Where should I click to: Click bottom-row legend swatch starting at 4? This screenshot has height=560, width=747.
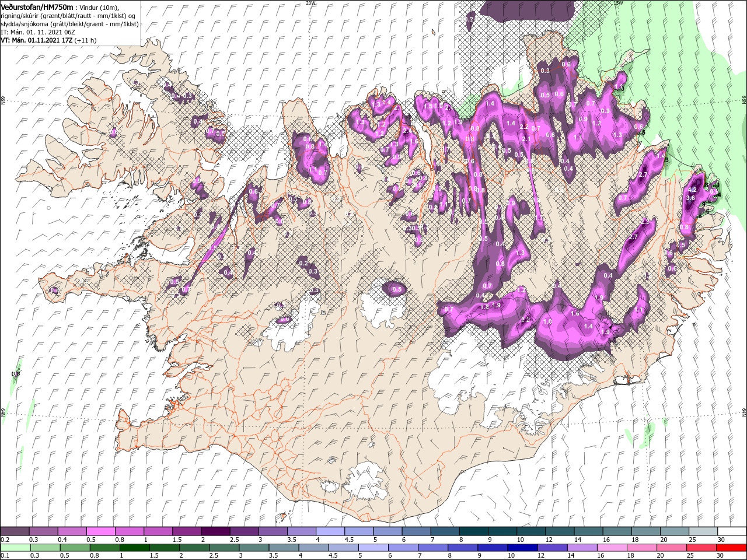(x=313, y=548)
